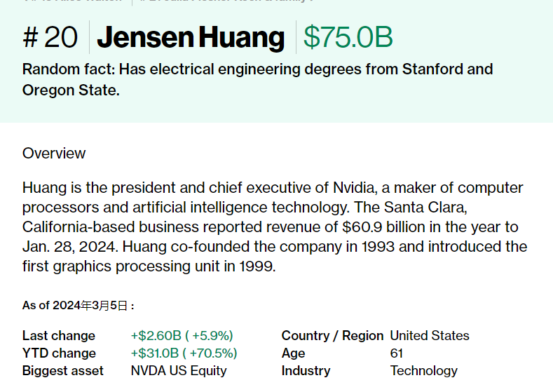This screenshot has width=553, height=392.
Task: Click the word Nvidia in the overview
Action: [x=355, y=188]
